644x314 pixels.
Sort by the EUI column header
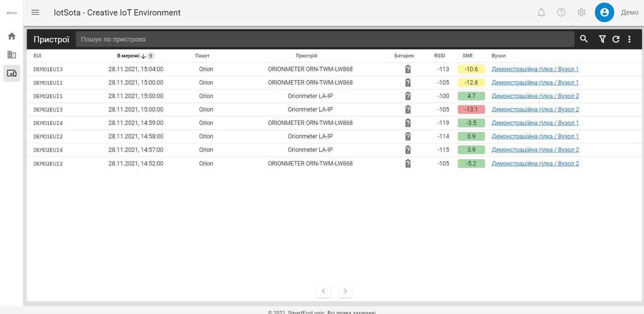click(37, 56)
